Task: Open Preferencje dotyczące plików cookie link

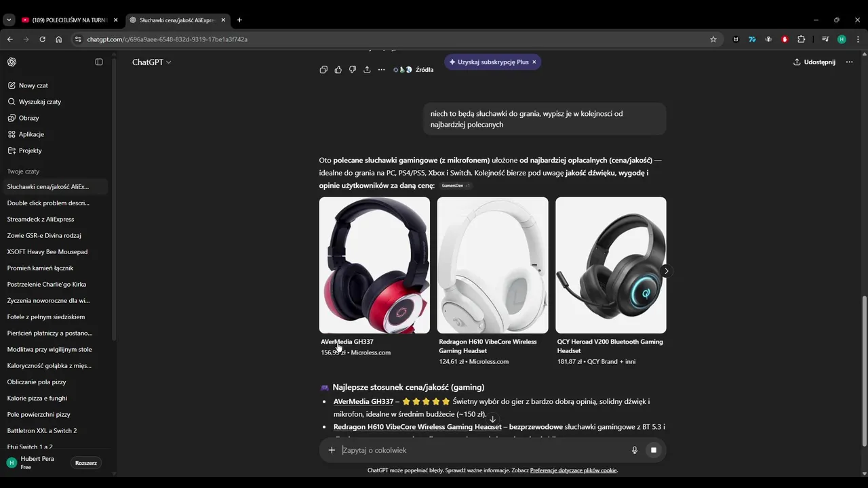Action: 574,470
